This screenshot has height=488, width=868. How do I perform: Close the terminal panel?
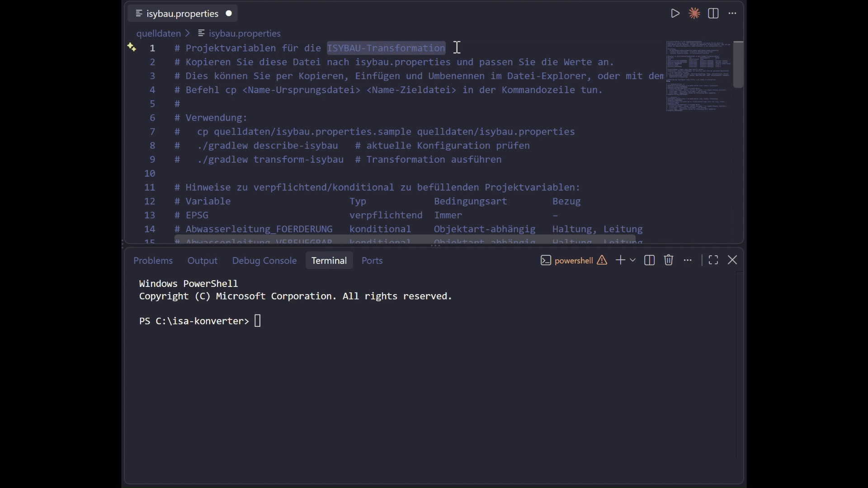coord(733,260)
